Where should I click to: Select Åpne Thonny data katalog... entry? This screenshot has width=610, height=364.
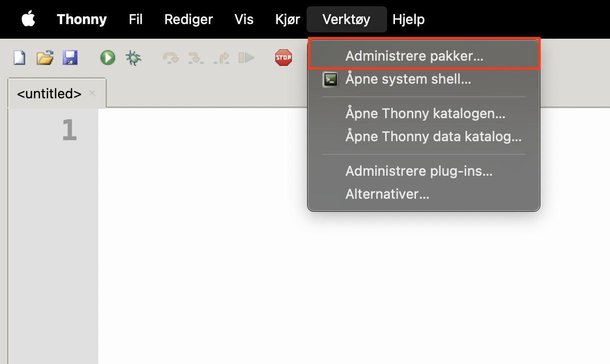coord(433,137)
